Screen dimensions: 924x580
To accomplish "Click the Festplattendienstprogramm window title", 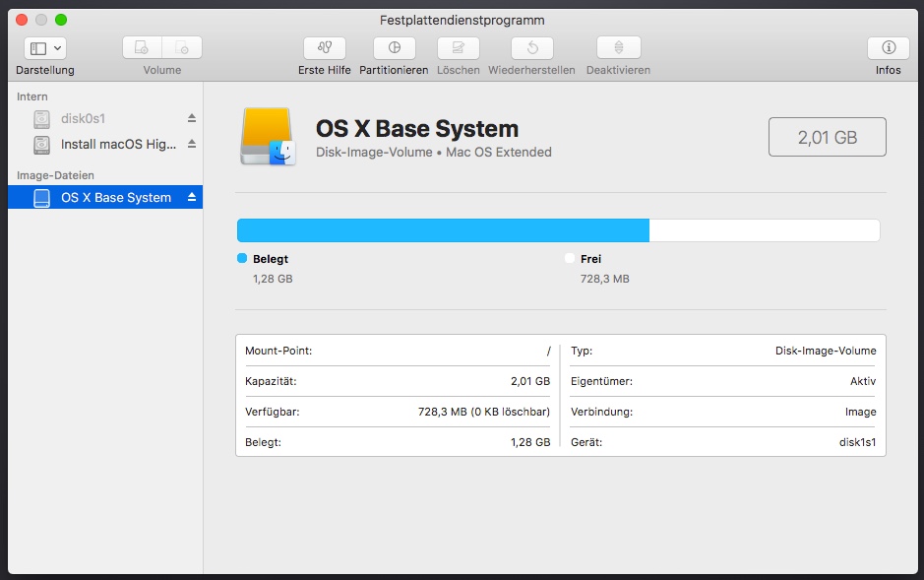I will pos(462,20).
